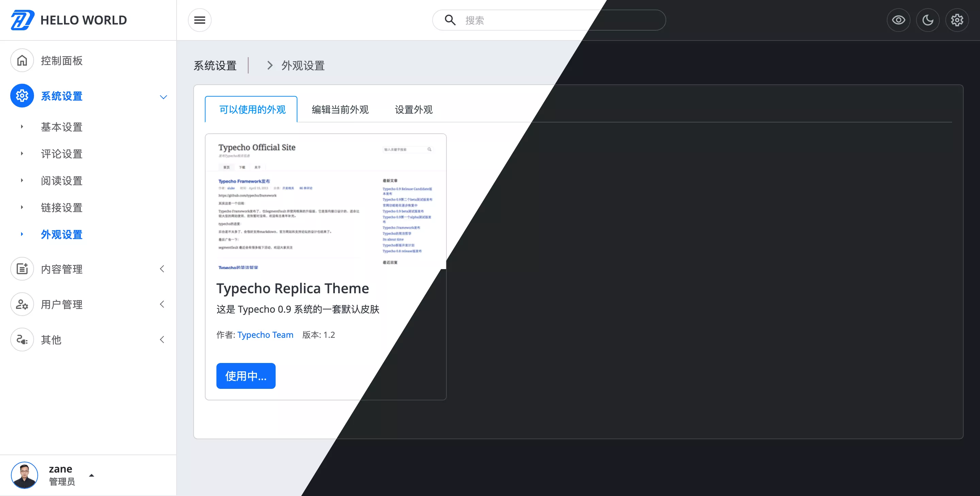Screen dimensions: 980x496
Task: Open 用户管理 via its user icon
Action: (x=22, y=304)
